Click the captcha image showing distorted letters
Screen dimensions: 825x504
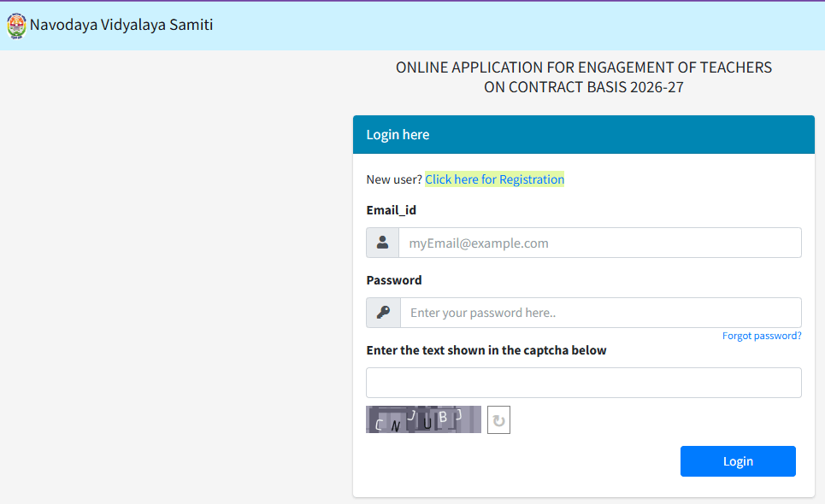pos(423,419)
